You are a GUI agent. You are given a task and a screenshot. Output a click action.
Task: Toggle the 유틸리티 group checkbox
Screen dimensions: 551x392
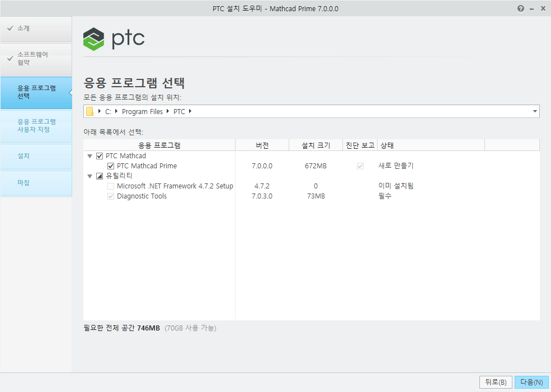click(100, 176)
